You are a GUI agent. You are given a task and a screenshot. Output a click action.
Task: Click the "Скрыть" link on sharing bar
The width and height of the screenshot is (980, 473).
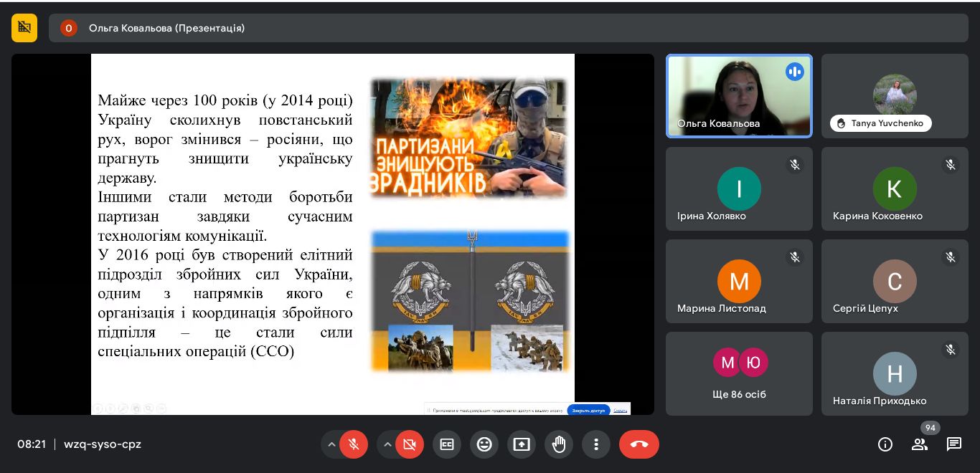(621, 410)
